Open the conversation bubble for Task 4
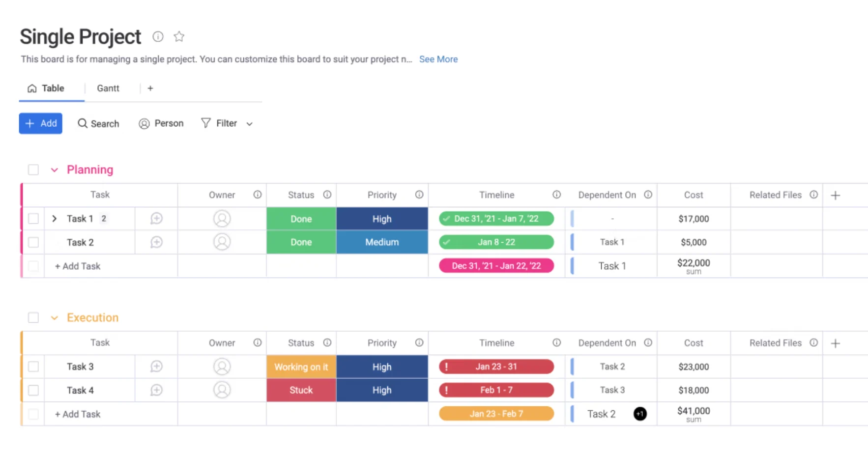The image size is (868, 452). (x=156, y=390)
